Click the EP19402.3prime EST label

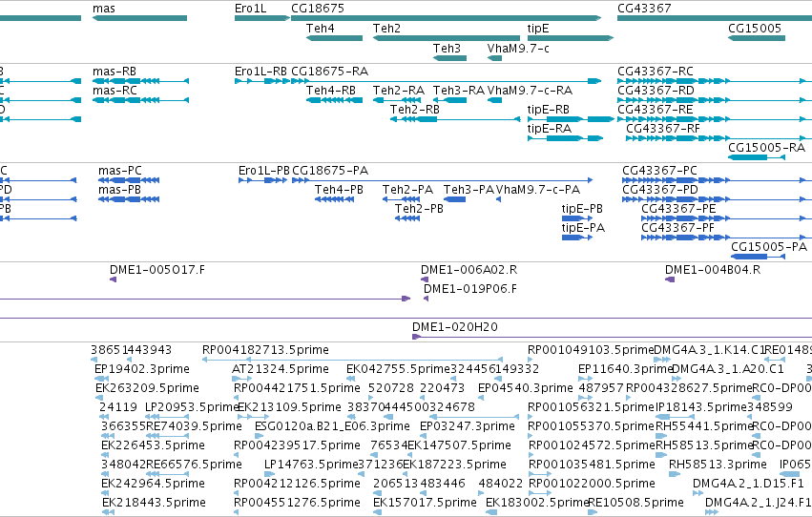click(x=142, y=369)
